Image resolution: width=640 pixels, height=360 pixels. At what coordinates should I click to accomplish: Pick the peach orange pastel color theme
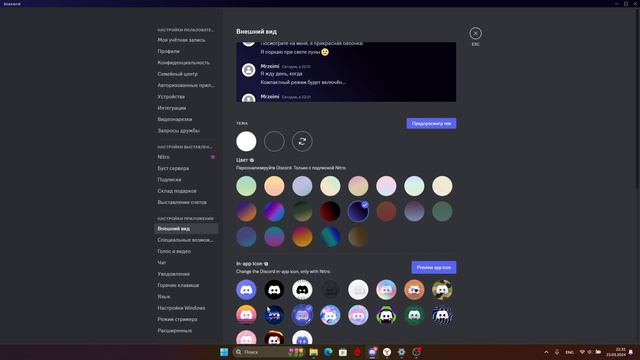pyautogui.click(x=274, y=186)
